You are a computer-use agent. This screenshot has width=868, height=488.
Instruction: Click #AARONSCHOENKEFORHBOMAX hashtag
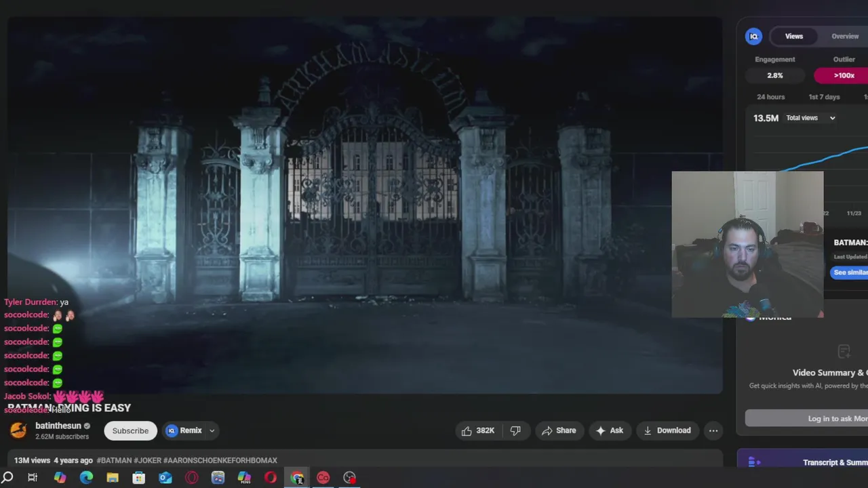click(220, 460)
